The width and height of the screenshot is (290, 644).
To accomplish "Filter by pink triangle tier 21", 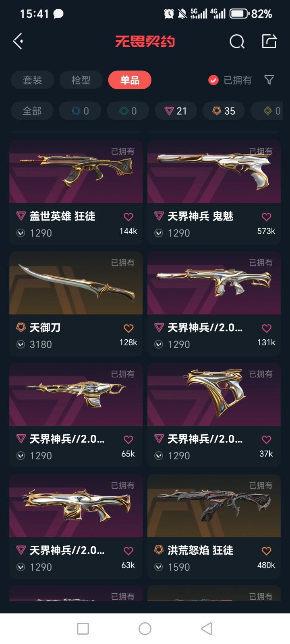I will (176, 111).
